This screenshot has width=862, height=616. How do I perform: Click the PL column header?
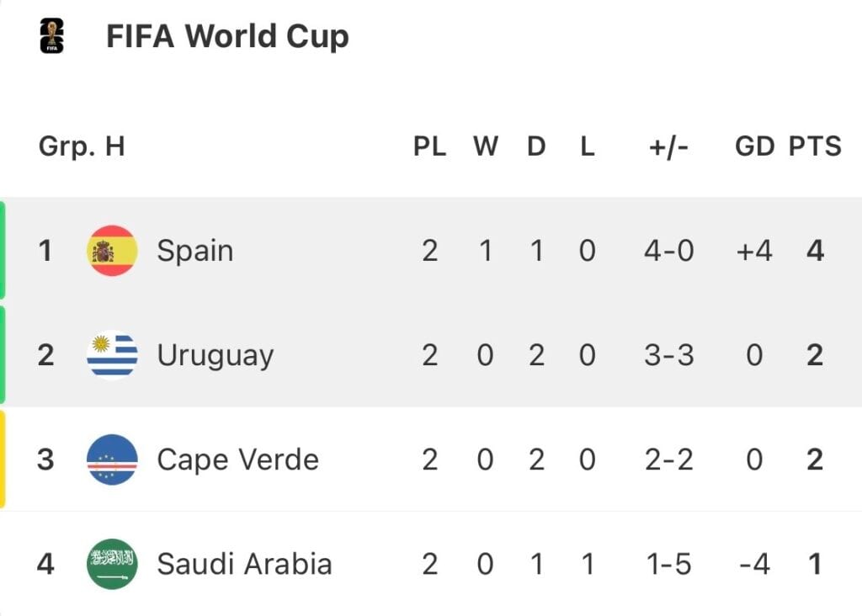point(430,146)
